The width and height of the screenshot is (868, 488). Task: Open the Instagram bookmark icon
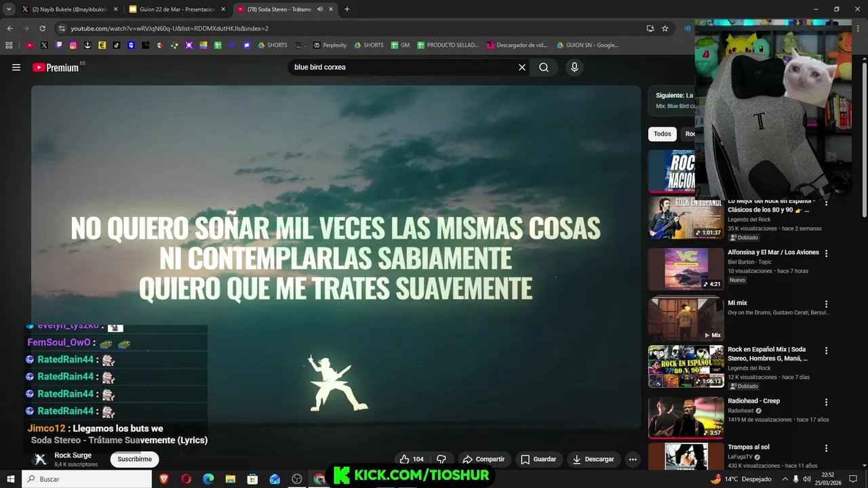coord(73,45)
